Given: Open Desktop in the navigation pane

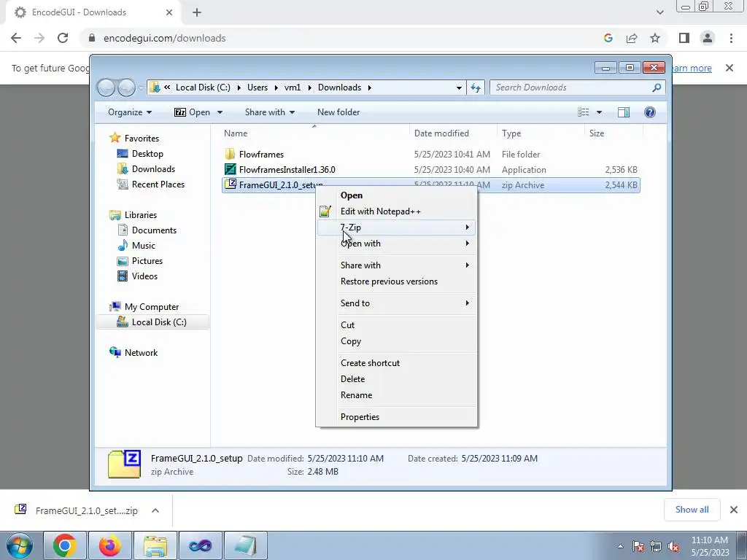Looking at the screenshot, I should [x=147, y=154].
